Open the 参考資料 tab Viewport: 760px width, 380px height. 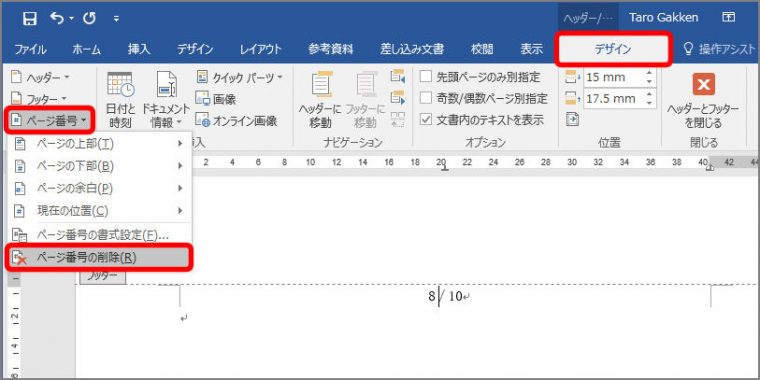click(331, 49)
